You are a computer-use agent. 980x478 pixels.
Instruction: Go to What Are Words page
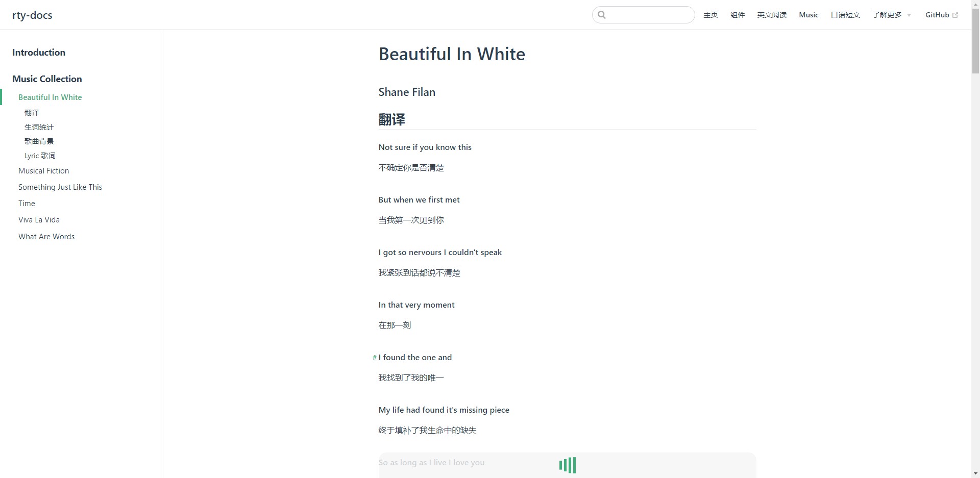point(46,237)
